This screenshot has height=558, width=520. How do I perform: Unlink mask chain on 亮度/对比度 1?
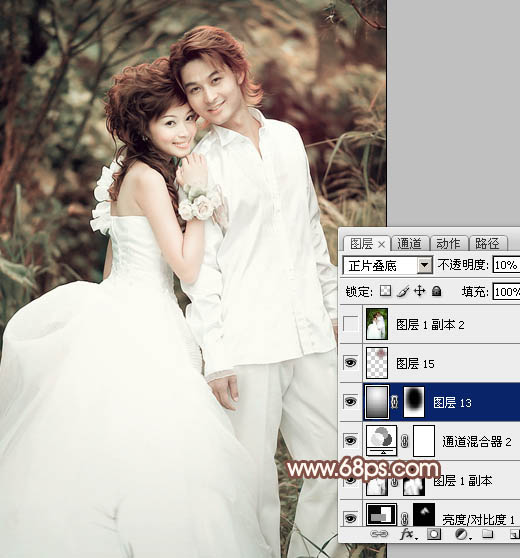[404, 518]
